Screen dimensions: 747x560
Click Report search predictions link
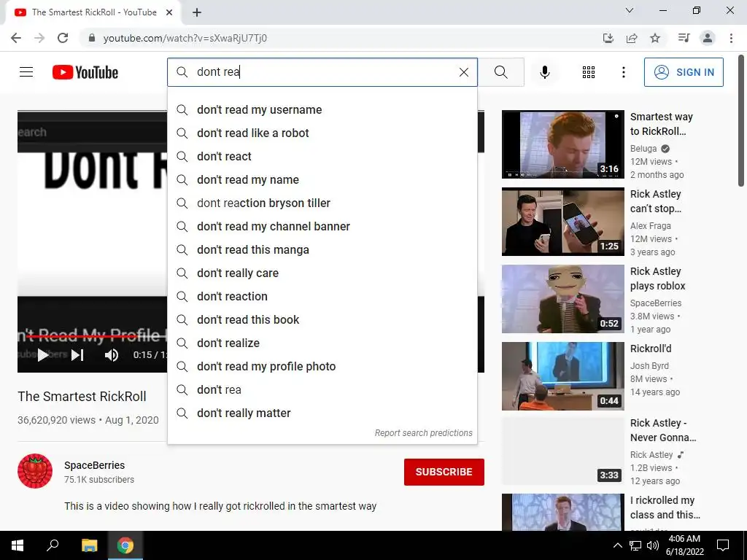click(x=423, y=433)
